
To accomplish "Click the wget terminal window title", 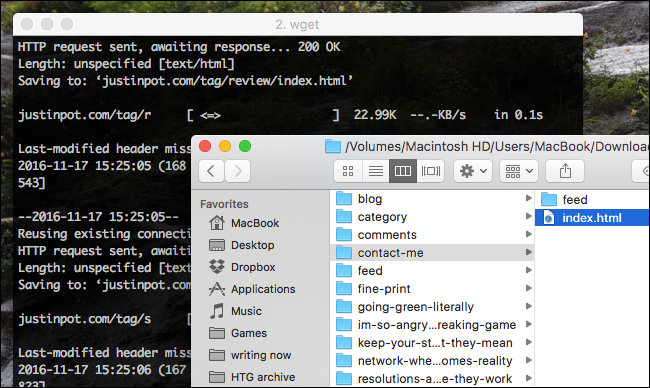I will [297, 24].
